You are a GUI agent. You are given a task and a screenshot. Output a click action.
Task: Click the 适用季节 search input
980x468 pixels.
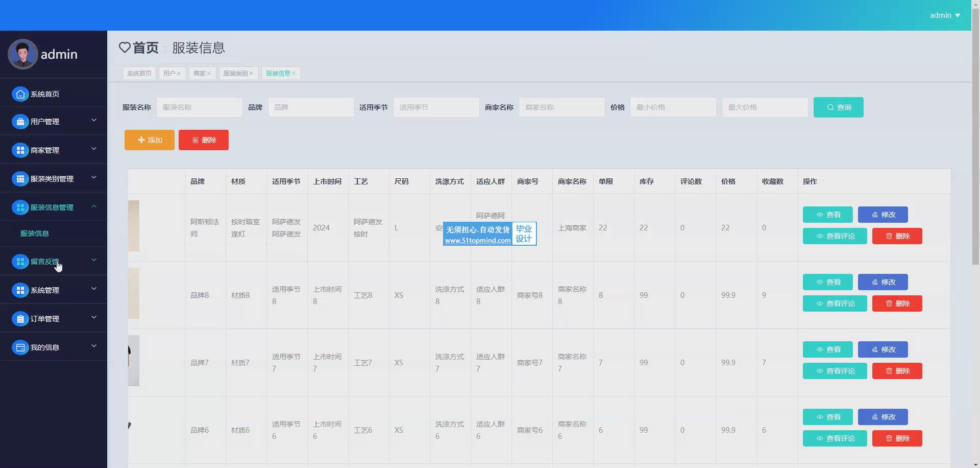click(436, 107)
